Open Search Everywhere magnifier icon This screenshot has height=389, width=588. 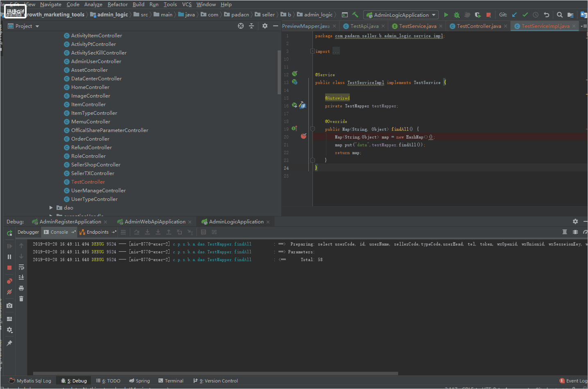pyautogui.click(x=559, y=15)
